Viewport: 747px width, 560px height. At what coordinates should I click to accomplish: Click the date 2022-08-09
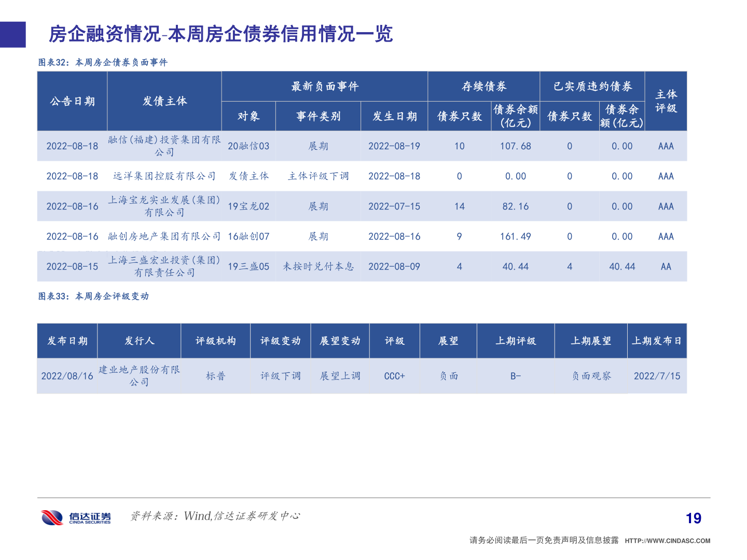point(394,267)
